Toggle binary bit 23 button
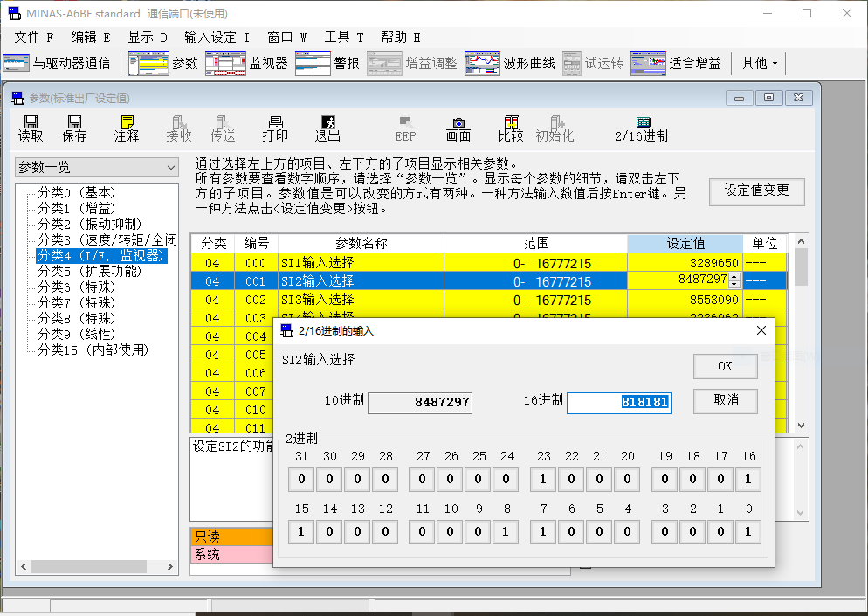This screenshot has width=868, height=616. pyautogui.click(x=543, y=480)
